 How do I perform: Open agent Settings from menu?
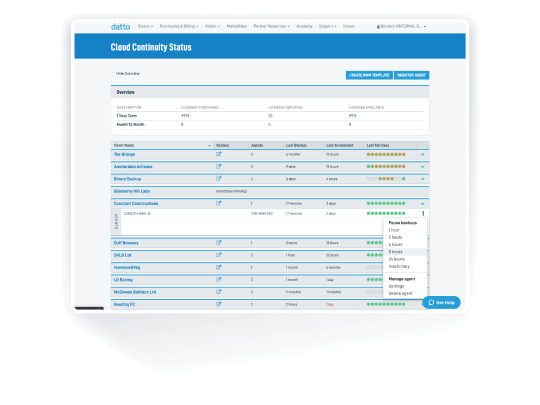coord(396,286)
